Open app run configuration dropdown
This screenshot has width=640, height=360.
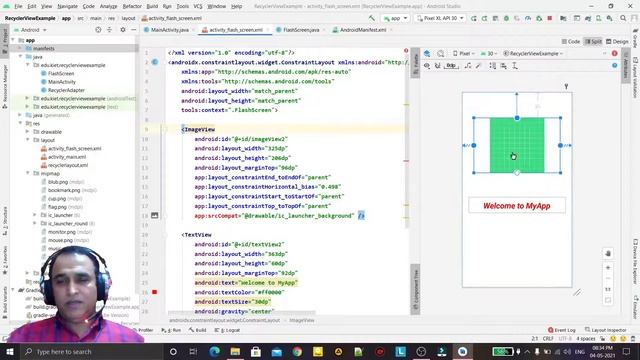tap(395, 18)
